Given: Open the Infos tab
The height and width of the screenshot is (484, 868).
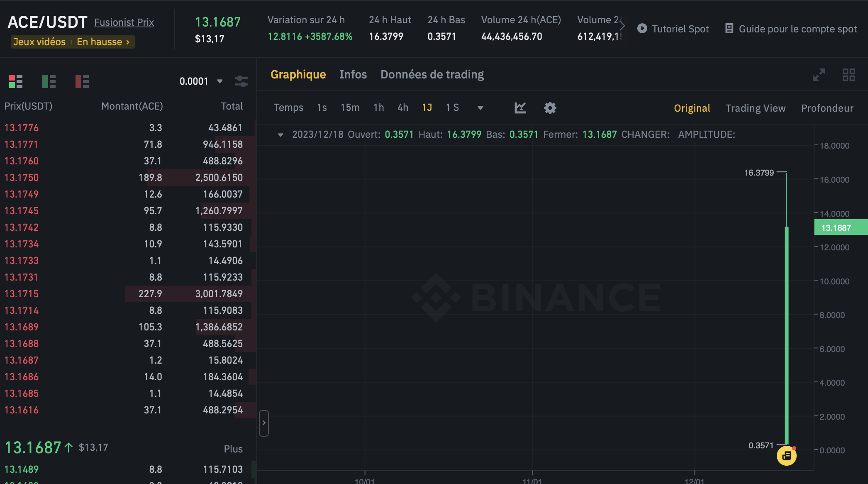Looking at the screenshot, I should pyautogui.click(x=353, y=75).
